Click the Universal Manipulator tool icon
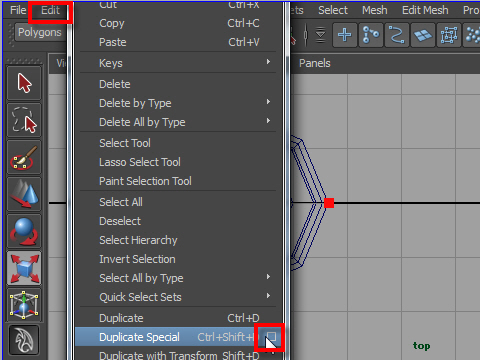Image resolution: width=480 pixels, height=360 pixels. [24, 305]
